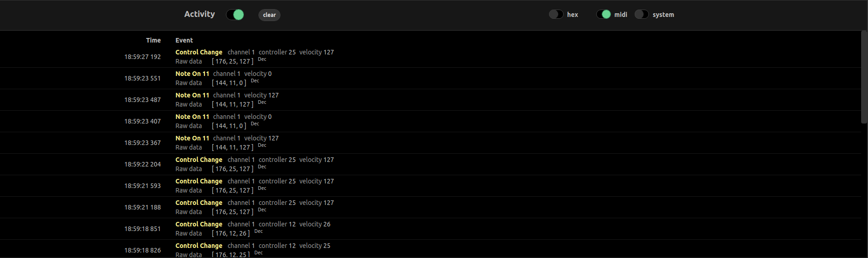868x258 pixels.
Task: Click raw data [144, 11, 127] at 18:59:23 367
Action: (x=233, y=147)
